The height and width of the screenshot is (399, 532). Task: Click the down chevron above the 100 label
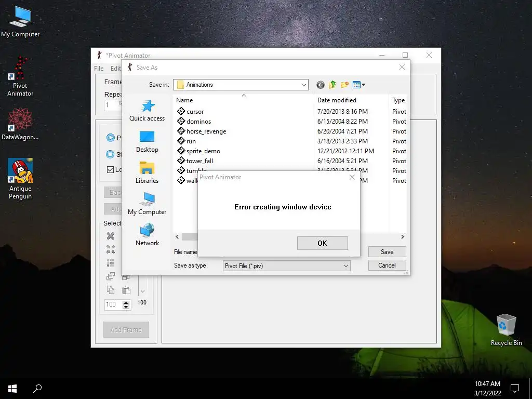click(143, 291)
